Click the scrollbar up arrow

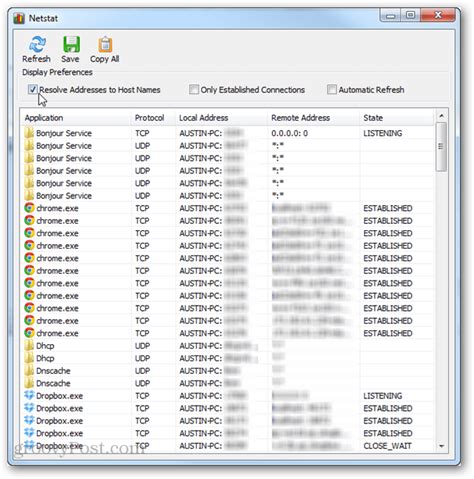(441, 116)
